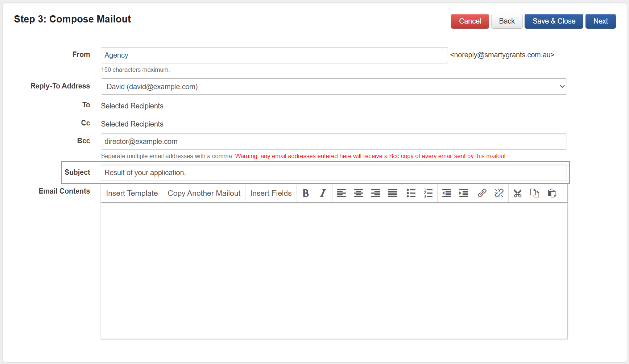Remove the link with the unlink icon

click(x=499, y=193)
